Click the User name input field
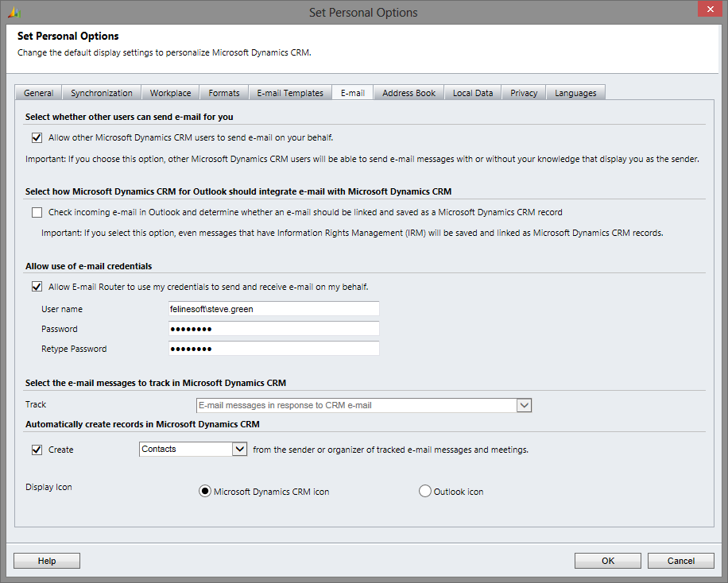Screen dimensions: 728x583 [x=273, y=309]
